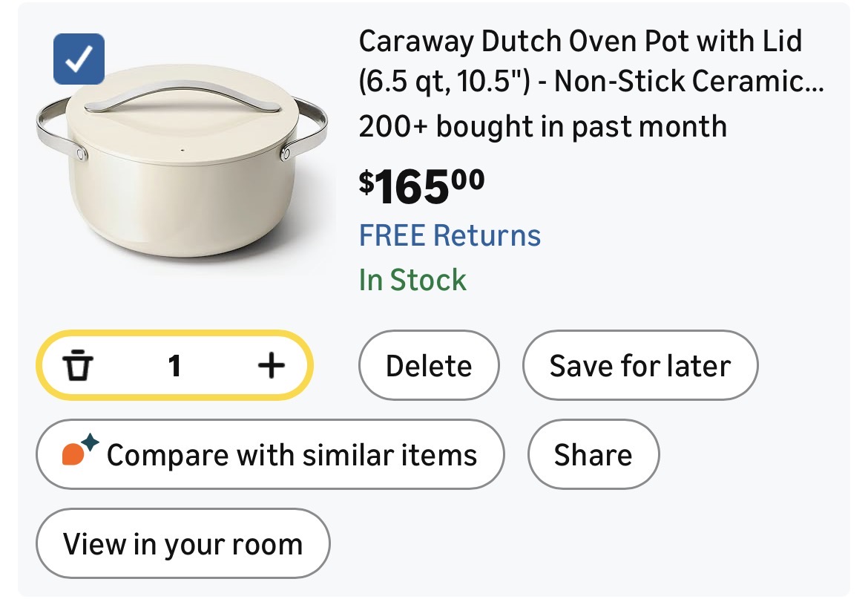Click the Share button
The width and height of the screenshot is (868, 599).
pyautogui.click(x=593, y=454)
